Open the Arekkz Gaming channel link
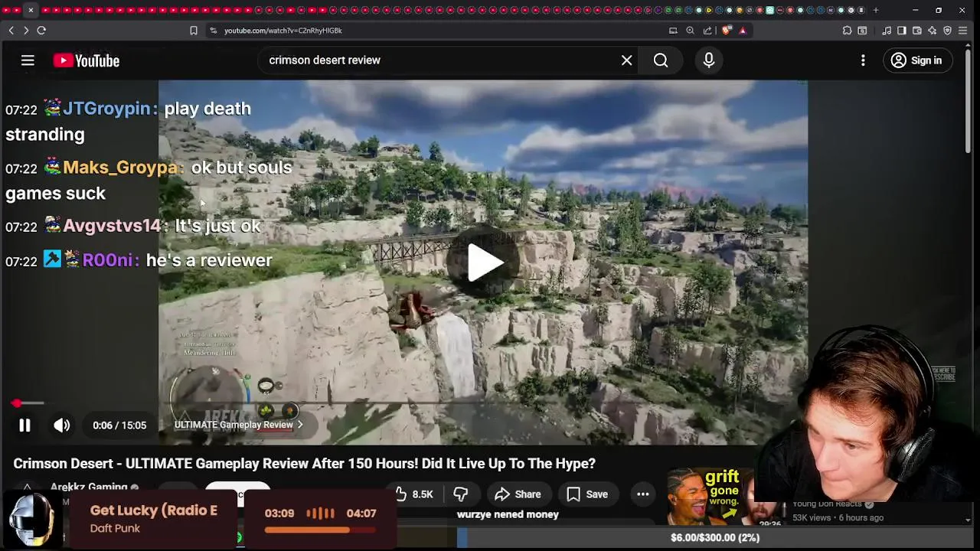This screenshot has width=980, height=551. coord(89,487)
